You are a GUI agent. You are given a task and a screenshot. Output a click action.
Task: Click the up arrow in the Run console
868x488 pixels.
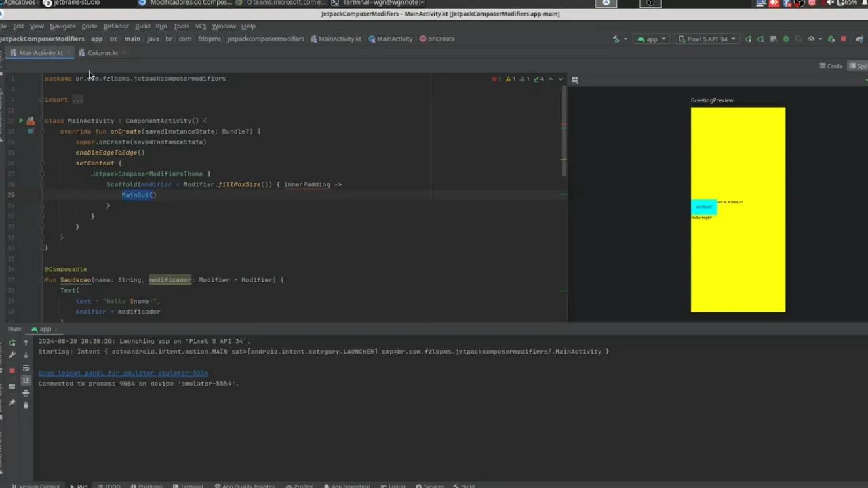coord(26,343)
